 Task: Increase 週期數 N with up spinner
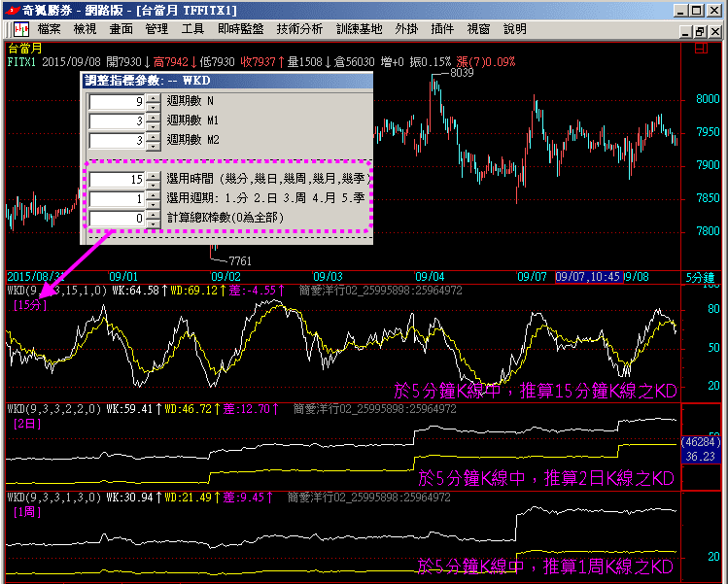click(153, 98)
